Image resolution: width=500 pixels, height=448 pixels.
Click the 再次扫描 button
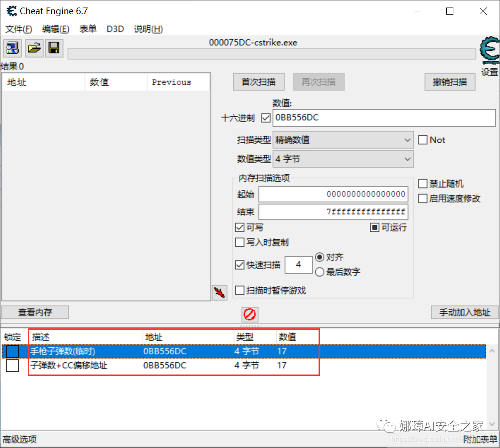pos(319,82)
